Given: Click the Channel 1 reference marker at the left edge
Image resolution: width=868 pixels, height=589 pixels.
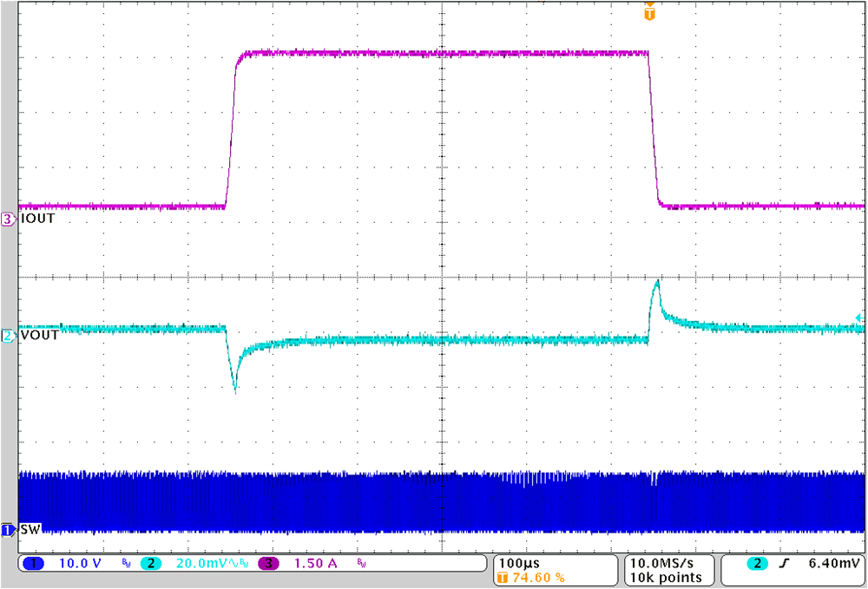Looking at the screenshot, I should (7, 530).
